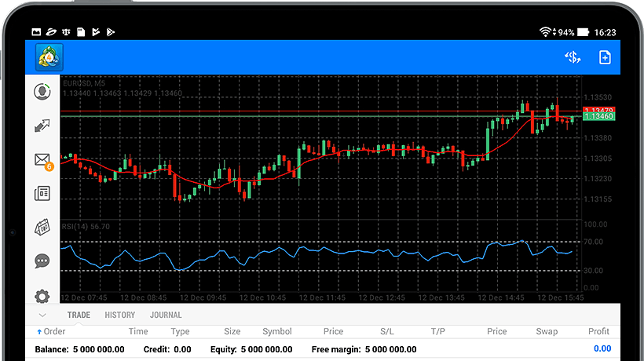
Task: Click the 1.13530 price axis label
Action: [598, 97]
